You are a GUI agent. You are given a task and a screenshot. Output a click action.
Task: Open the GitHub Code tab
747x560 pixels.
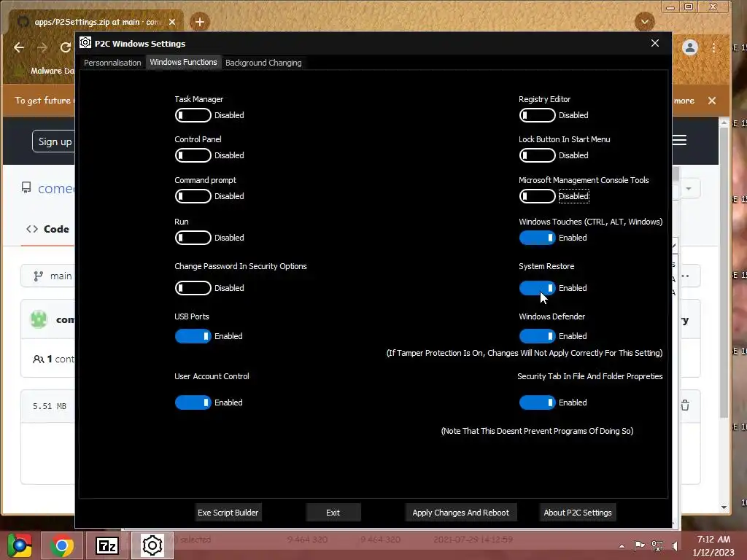(47, 229)
